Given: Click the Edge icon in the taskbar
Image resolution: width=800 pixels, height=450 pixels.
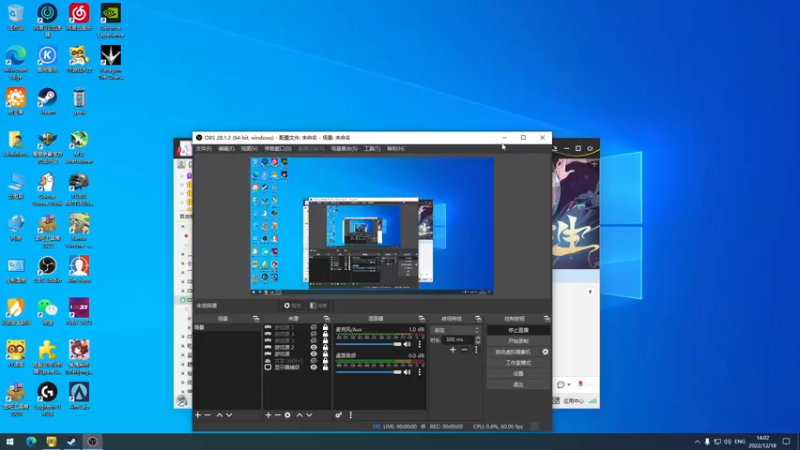Looking at the screenshot, I should [31, 441].
